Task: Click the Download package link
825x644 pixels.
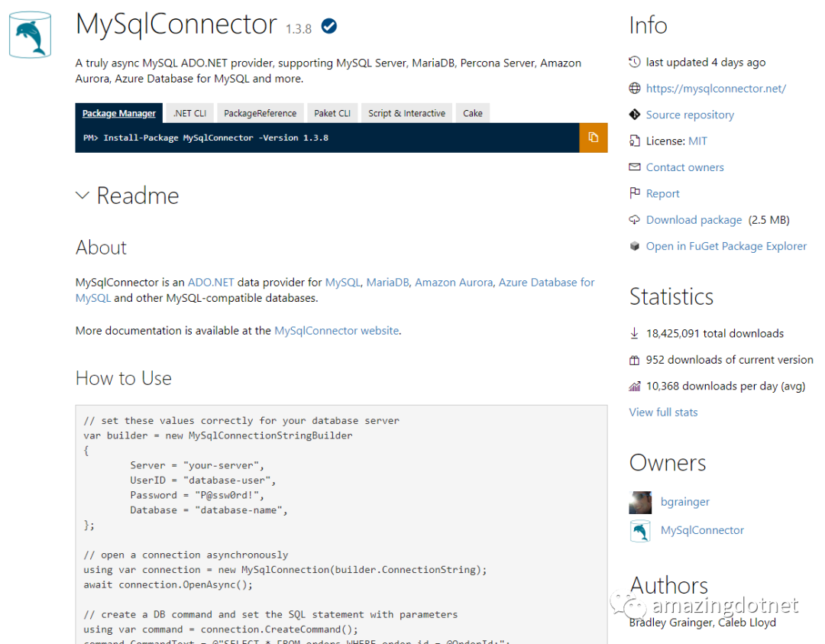Action: [694, 220]
